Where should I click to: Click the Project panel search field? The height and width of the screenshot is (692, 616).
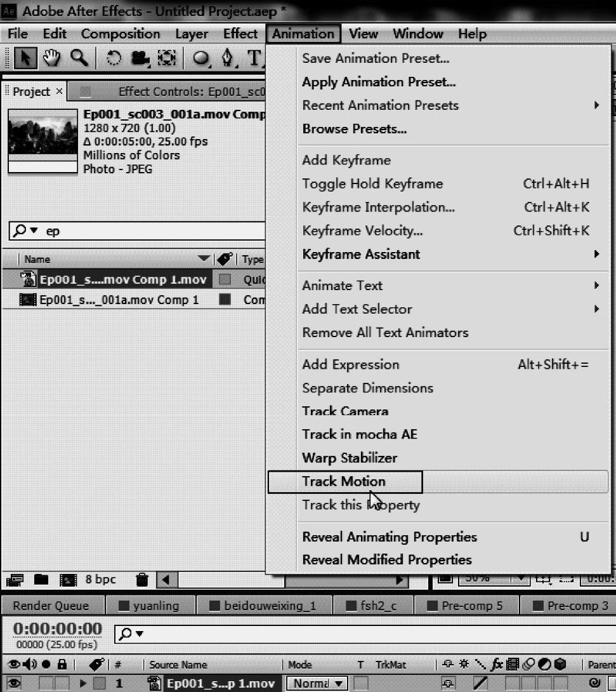[137, 231]
